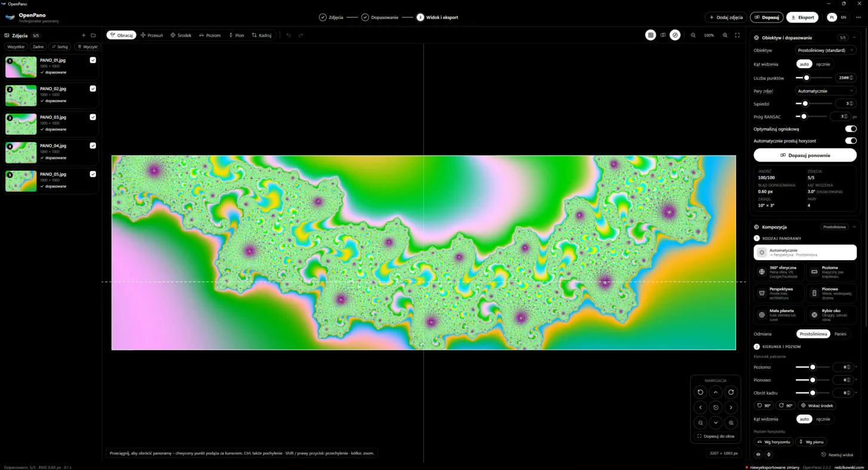The width and height of the screenshot is (868, 470).
Task: Reset view with the center Nawigacja icon
Action: 716,407
